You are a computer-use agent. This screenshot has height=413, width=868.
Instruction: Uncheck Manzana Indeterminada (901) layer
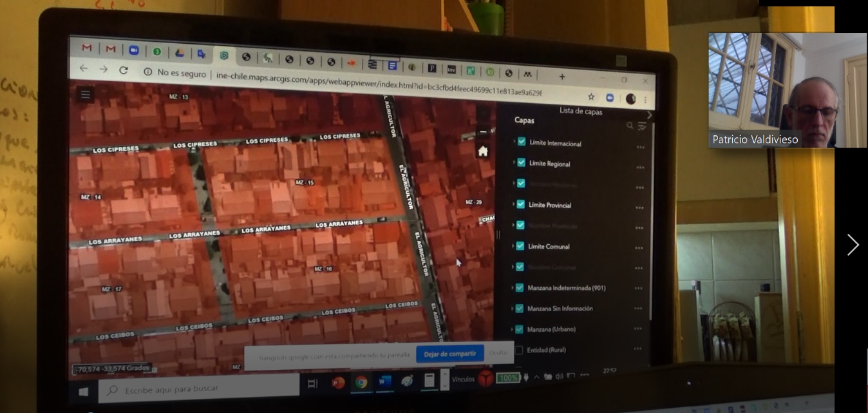point(520,287)
